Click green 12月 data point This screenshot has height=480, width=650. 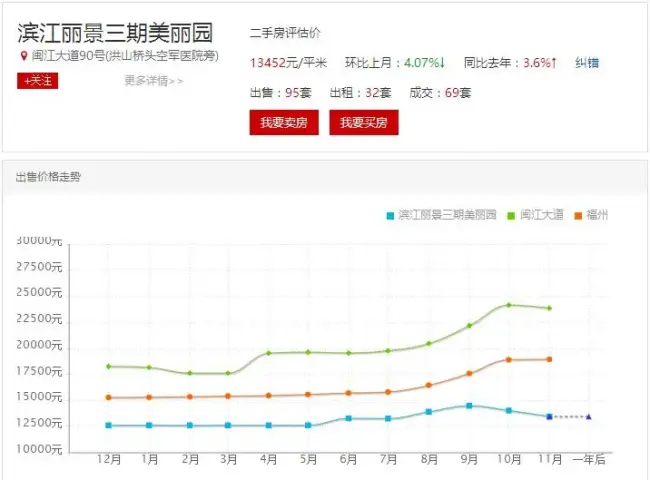[x=109, y=366]
